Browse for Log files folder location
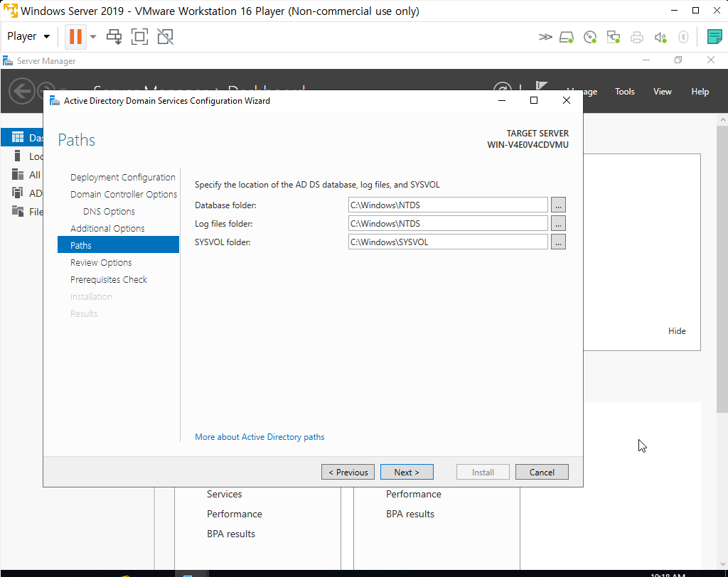Screen dimensions: 728x577 (558, 223)
